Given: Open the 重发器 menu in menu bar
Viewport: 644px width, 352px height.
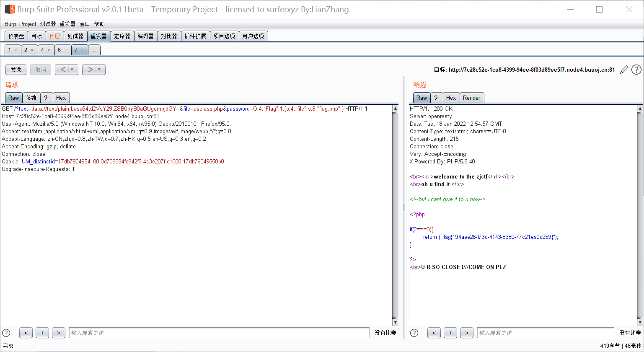Looking at the screenshot, I should click(x=67, y=24).
